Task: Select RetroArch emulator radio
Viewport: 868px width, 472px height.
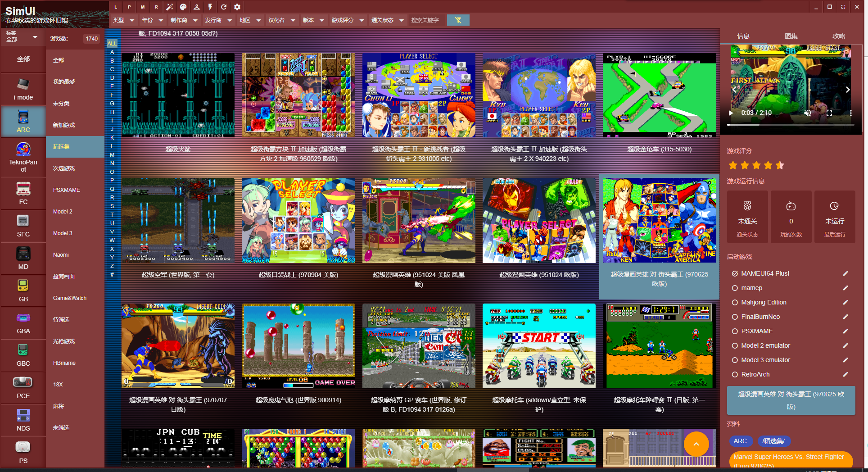Action: [x=735, y=374]
